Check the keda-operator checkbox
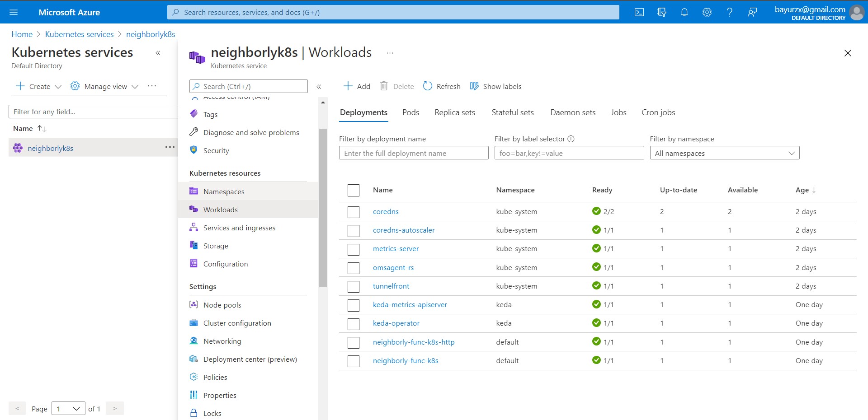The width and height of the screenshot is (868, 420). (x=354, y=324)
